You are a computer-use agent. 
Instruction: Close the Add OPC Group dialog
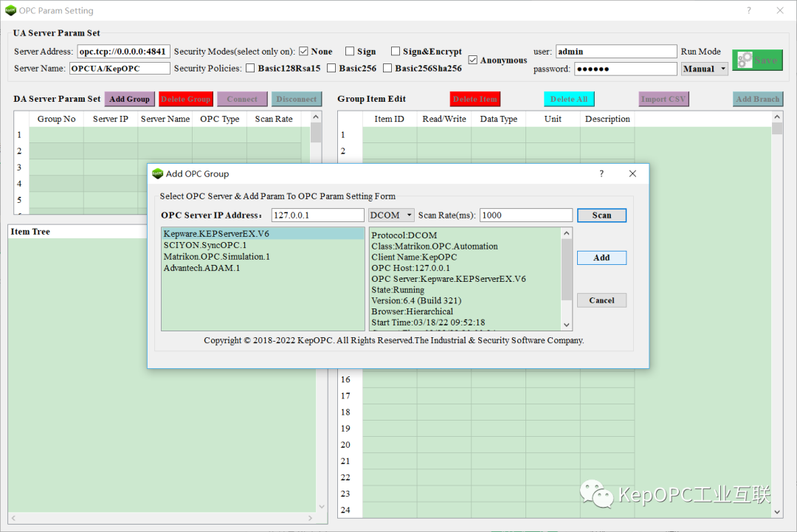click(x=632, y=174)
